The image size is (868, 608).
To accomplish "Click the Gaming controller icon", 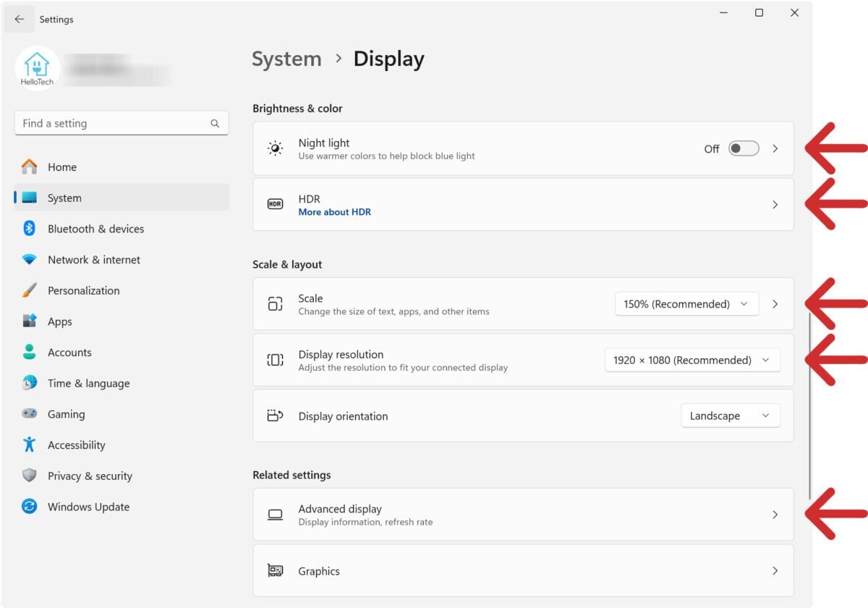I will pos(29,414).
